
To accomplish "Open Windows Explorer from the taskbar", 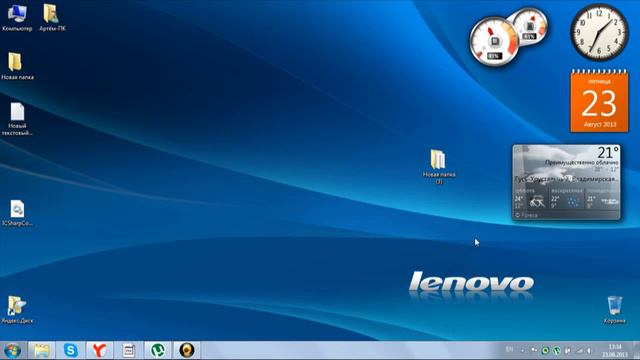I will 41,351.
